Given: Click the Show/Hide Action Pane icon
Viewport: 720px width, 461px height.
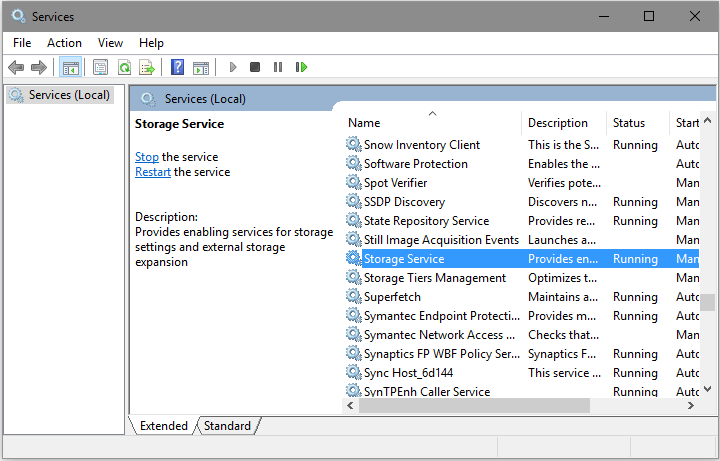Looking at the screenshot, I should click(201, 67).
